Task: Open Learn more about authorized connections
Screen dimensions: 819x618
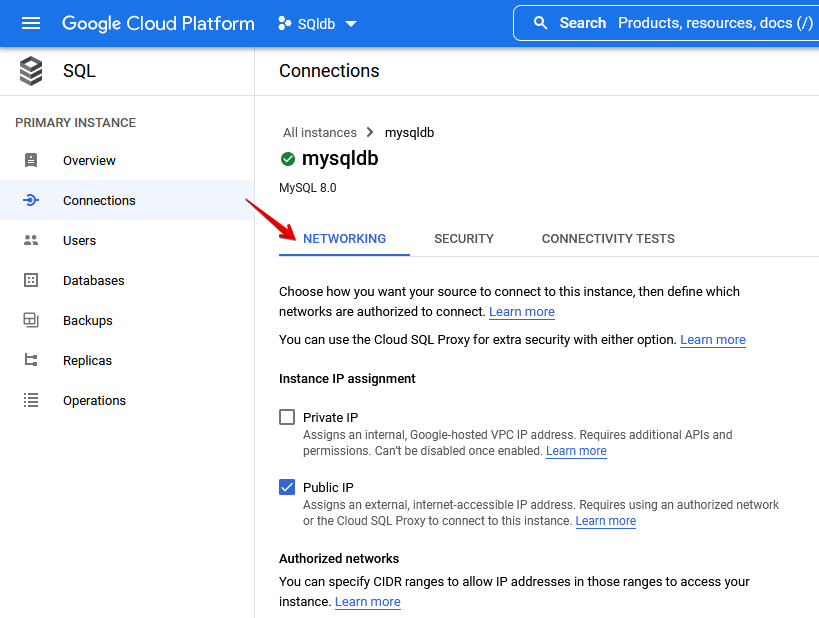Action: [x=522, y=312]
